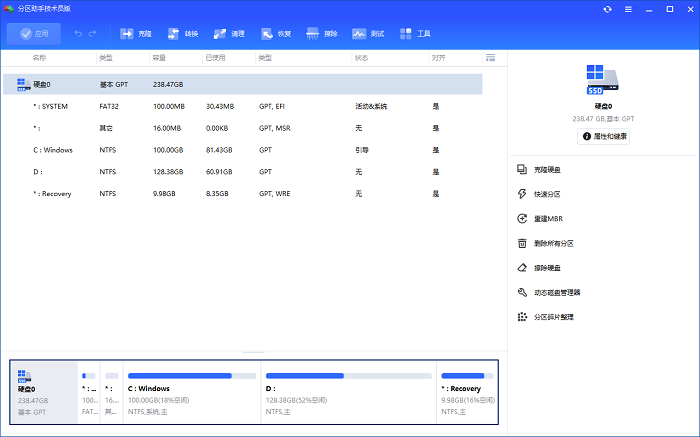
Task: Click the D: partition usage bar block
Action: (350, 392)
